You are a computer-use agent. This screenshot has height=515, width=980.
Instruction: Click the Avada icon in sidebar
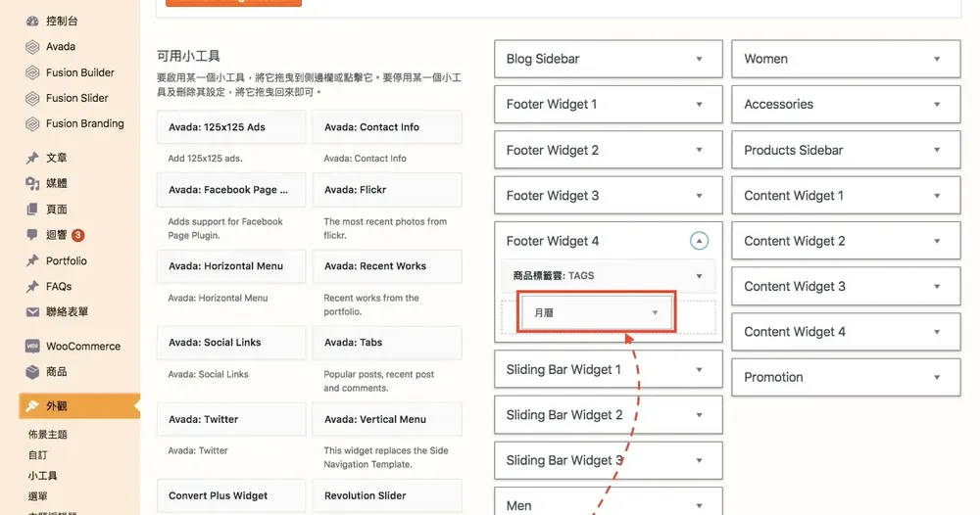click(x=32, y=47)
